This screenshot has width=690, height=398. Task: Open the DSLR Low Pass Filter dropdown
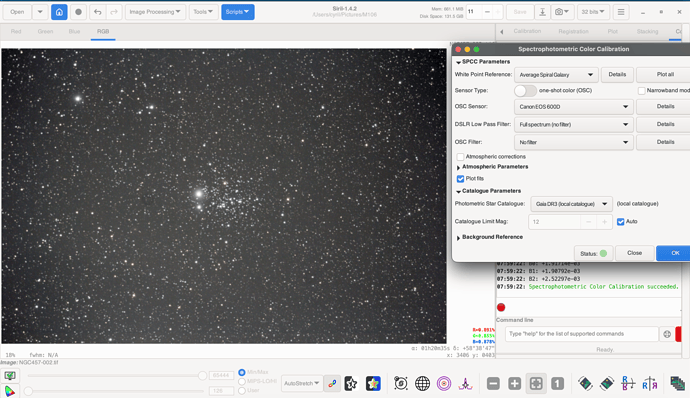573,125
